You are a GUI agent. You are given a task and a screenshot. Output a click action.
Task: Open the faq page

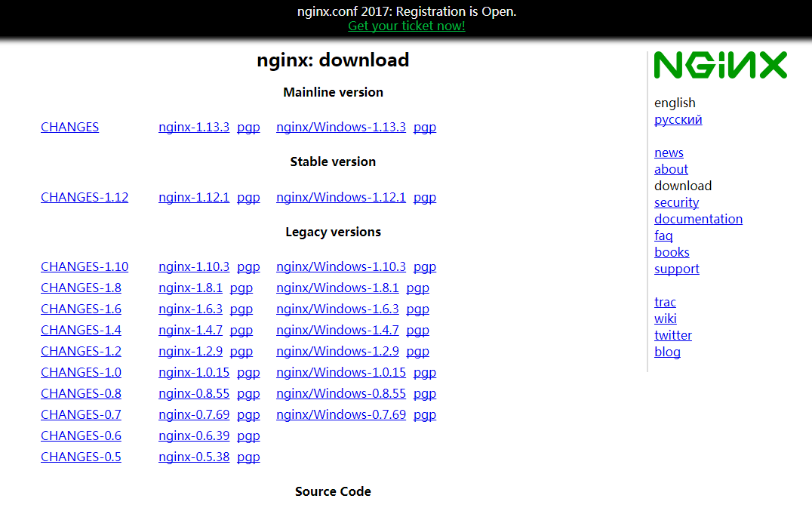tap(663, 236)
